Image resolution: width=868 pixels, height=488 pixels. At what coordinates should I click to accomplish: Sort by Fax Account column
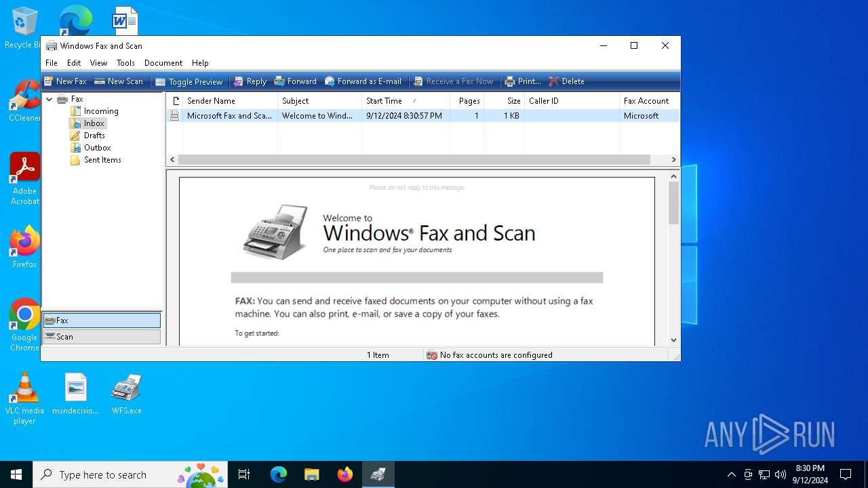[x=649, y=101]
